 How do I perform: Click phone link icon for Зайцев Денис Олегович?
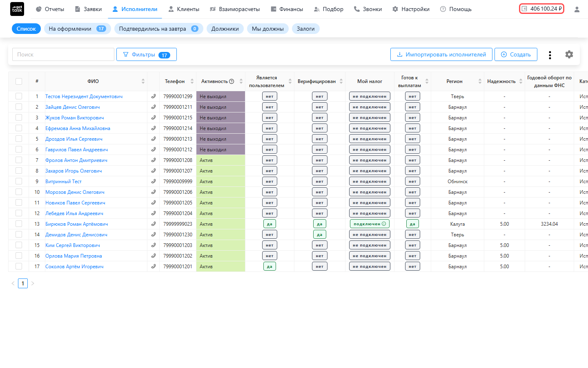coord(154,107)
